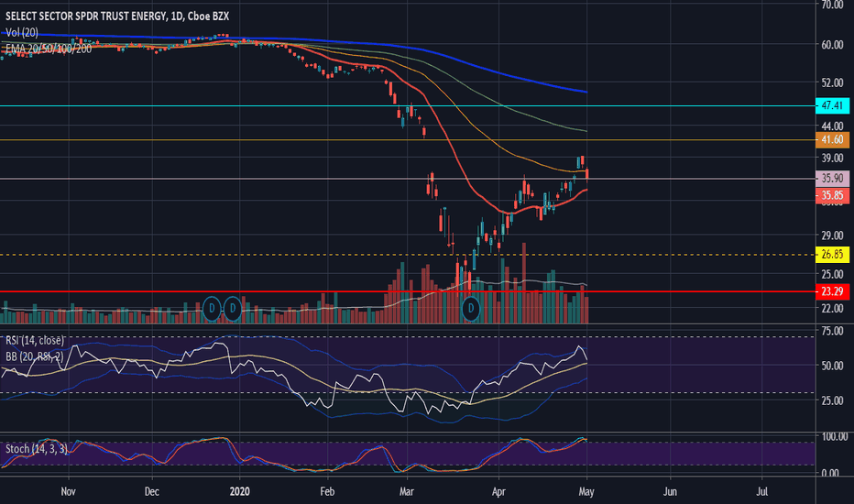
Task: Click the Nov label on the time axis
Action: [x=68, y=491]
